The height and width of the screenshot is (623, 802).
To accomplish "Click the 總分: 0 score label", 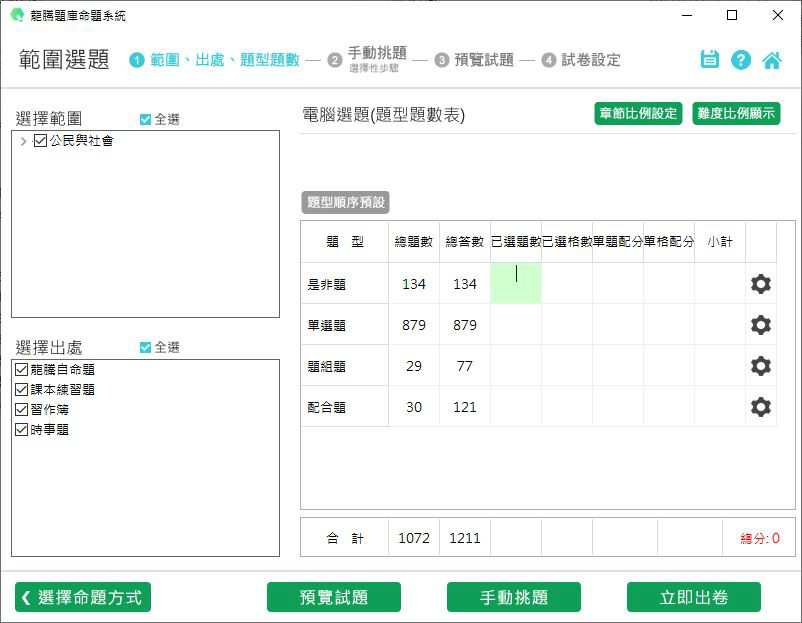I will click(760, 538).
